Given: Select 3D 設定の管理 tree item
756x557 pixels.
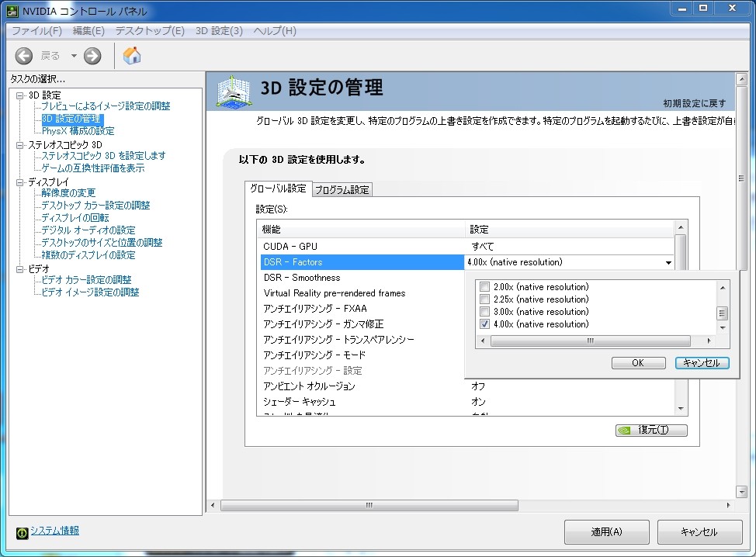Looking at the screenshot, I should click(71, 119).
